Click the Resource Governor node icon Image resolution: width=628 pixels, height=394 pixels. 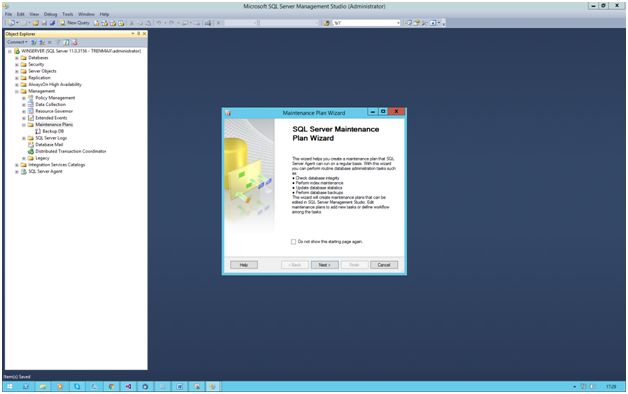coord(31,111)
